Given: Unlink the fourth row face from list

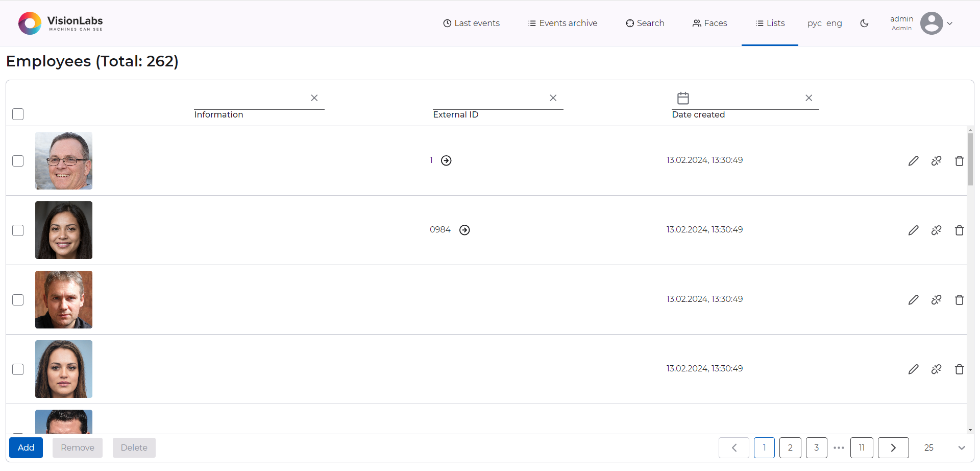Looking at the screenshot, I should [937, 369].
